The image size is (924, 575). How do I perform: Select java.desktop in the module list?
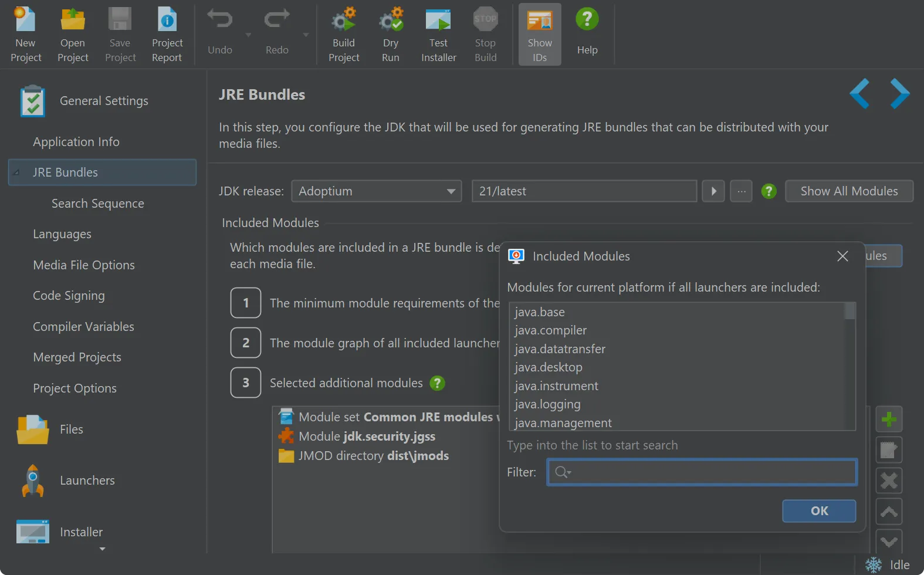549,367
